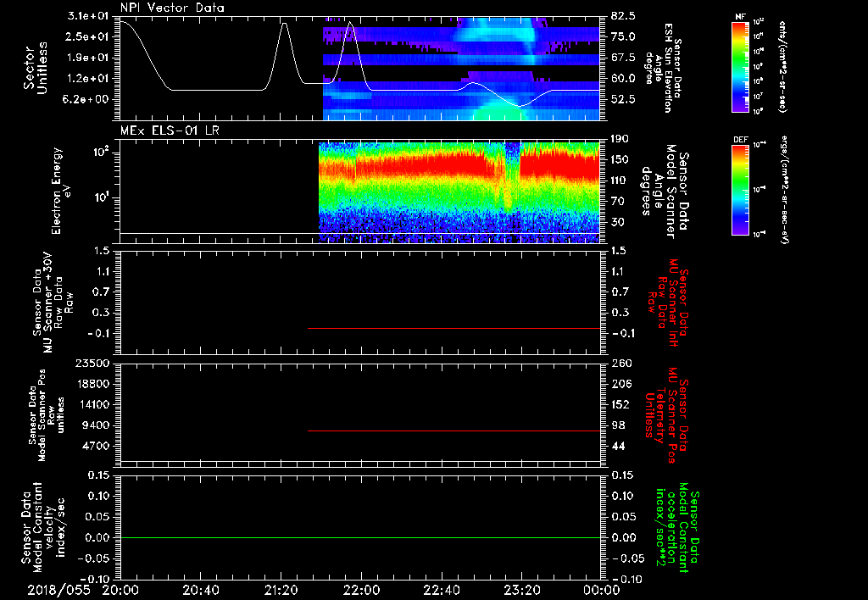Click the white curve peak near 21:20

[285, 24]
